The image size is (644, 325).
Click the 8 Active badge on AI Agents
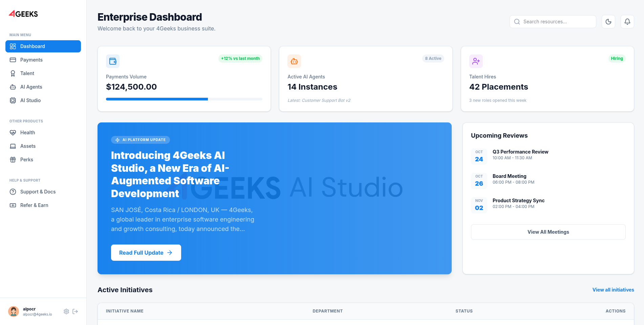pos(433,58)
